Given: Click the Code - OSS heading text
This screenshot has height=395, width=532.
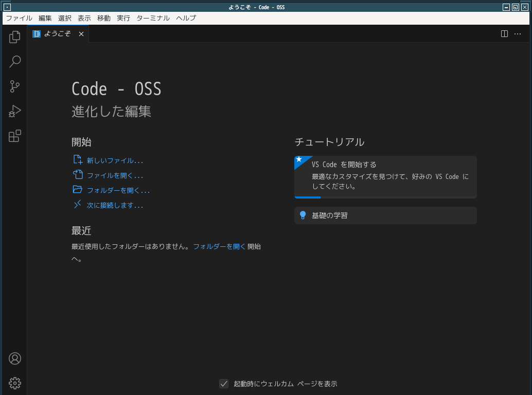Looking at the screenshot, I should pos(116,89).
